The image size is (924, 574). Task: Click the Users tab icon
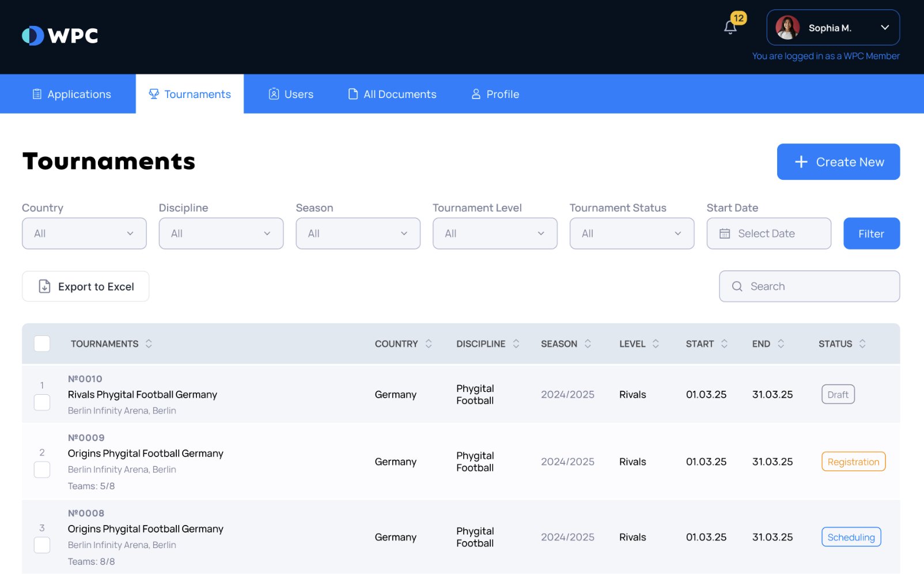click(x=274, y=94)
